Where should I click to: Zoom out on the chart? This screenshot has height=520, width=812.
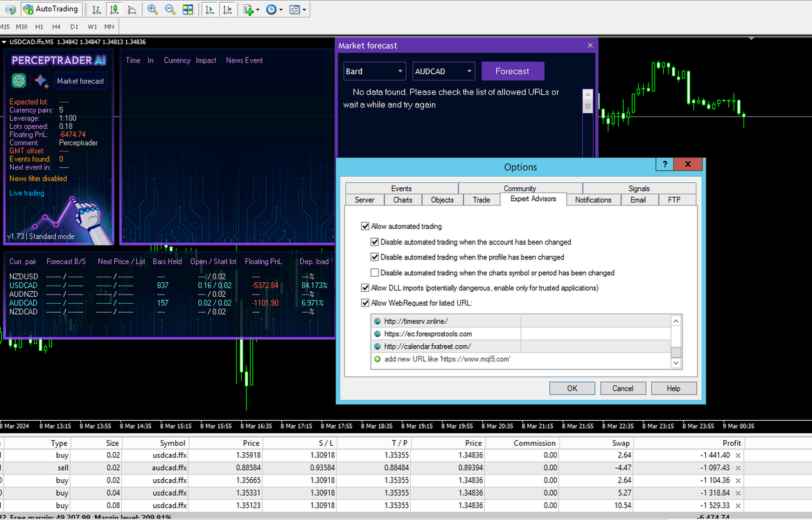point(170,9)
